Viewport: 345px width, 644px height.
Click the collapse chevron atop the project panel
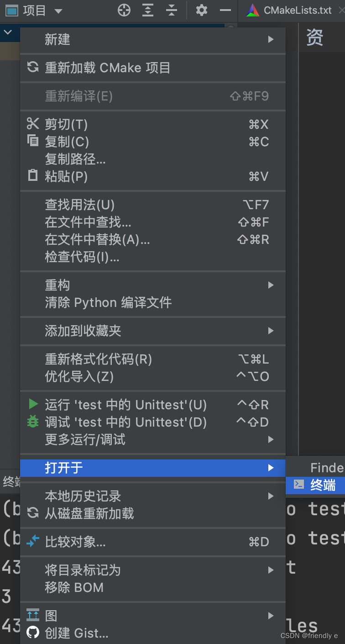pos(8,32)
